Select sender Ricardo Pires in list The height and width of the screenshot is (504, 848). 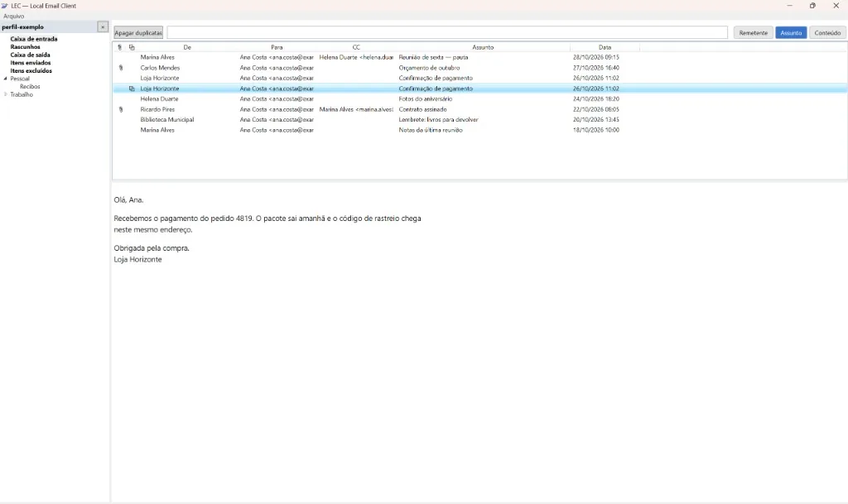pos(157,110)
